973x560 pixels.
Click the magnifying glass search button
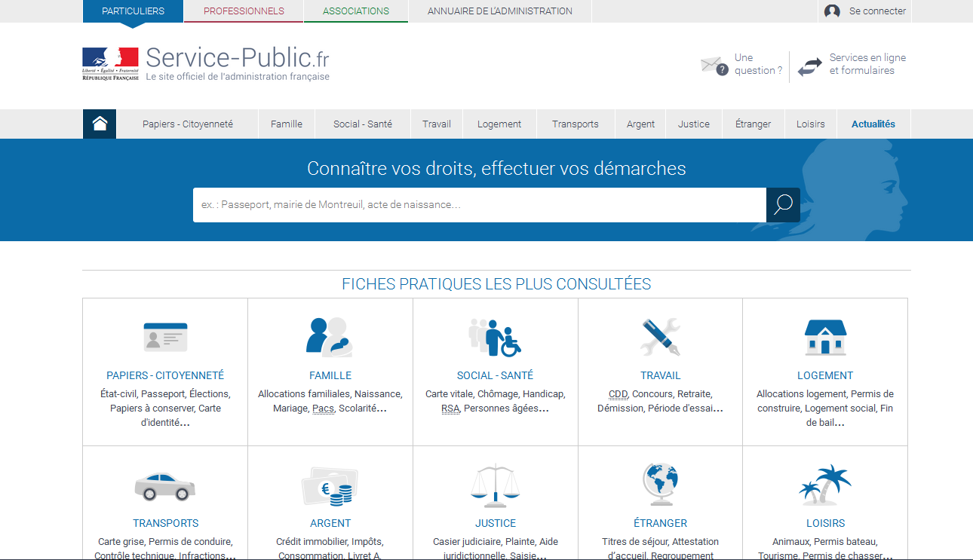tap(783, 205)
